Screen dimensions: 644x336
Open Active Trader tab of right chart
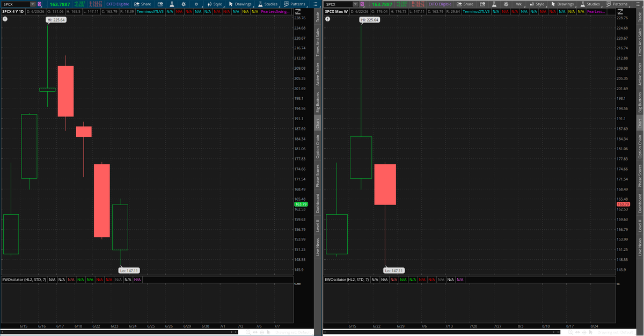click(x=640, y=74)
